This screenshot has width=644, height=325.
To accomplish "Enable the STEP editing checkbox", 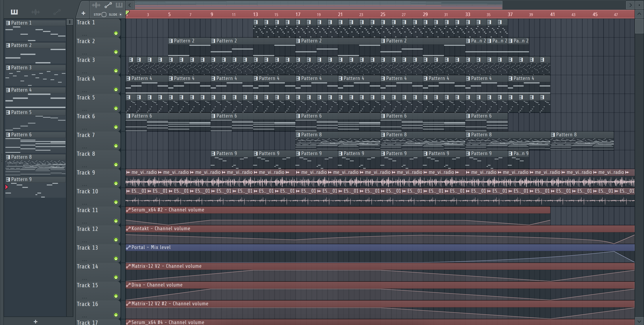I will [x=104, y=15].
